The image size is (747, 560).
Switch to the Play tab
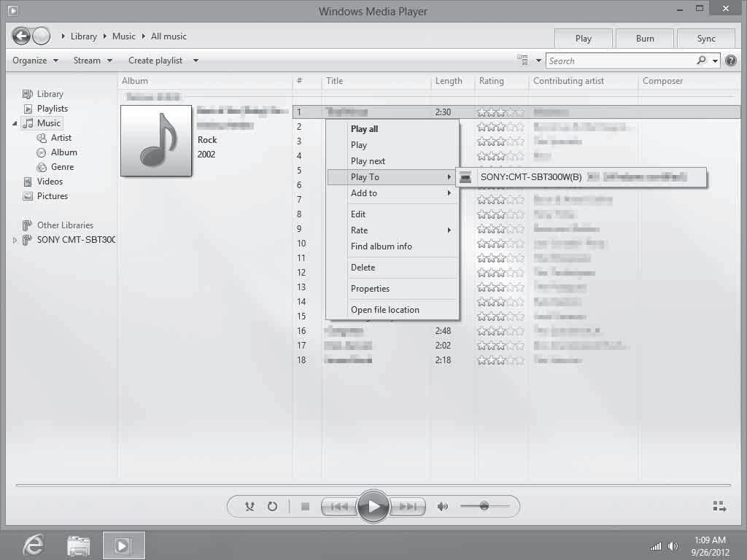[x=583, y=39]
